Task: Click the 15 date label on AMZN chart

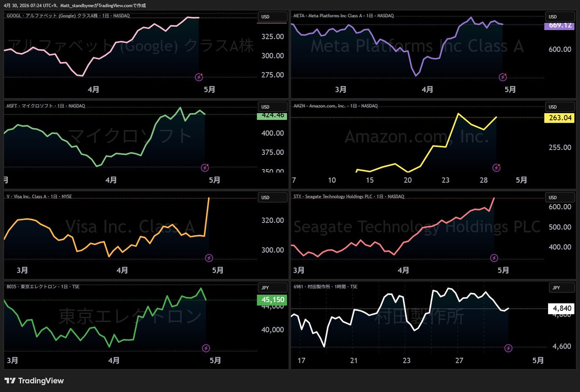Action: tap(370, 180)
